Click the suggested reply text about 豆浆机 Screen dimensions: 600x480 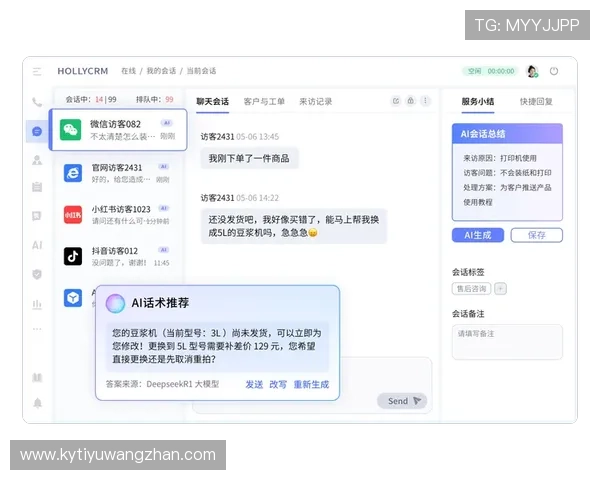pos(217,346)
